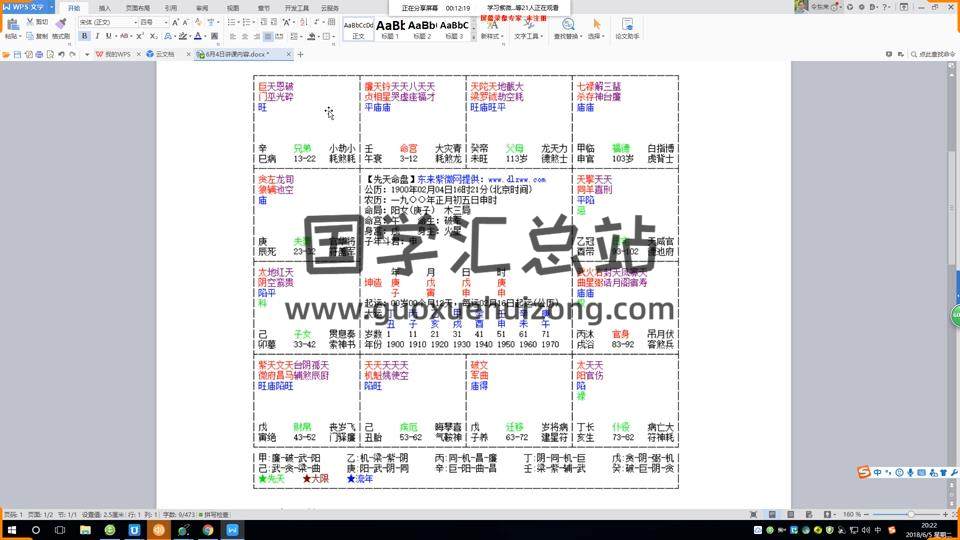This screenshot has height=540, width=960.
Task: Toggle italic text formatting
Action: click(98, 36)
